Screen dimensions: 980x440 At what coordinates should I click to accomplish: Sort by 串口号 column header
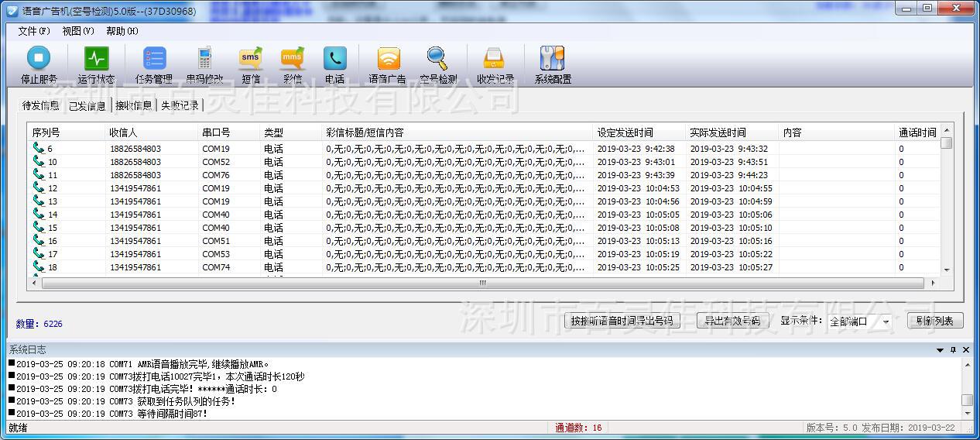pyautogui.click(x=229, y=132)
